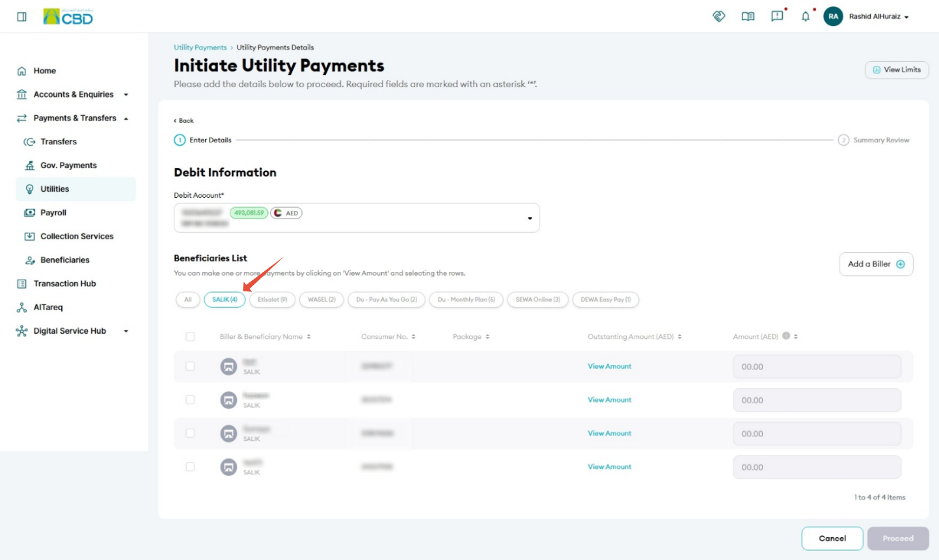Select the WASEL (2) filter tab
939x560 pixels.
(321, 300)
